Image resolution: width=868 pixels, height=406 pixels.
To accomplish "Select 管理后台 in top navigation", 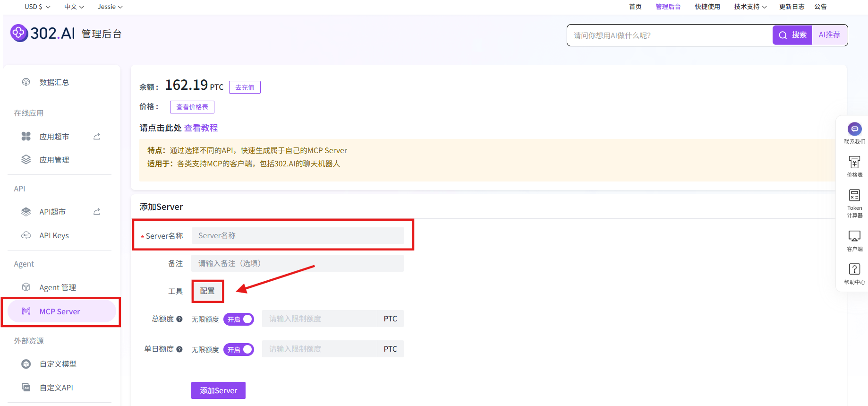I will point(668,7).
